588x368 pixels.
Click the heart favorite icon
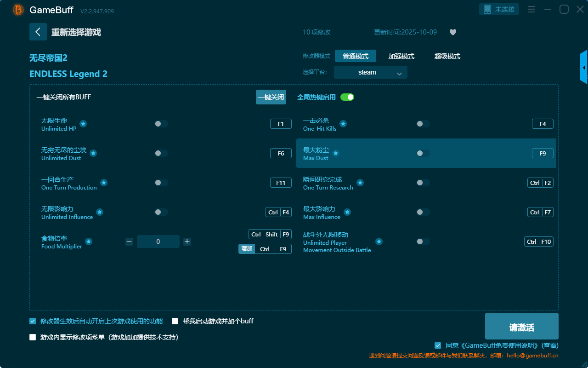[452, 32]
